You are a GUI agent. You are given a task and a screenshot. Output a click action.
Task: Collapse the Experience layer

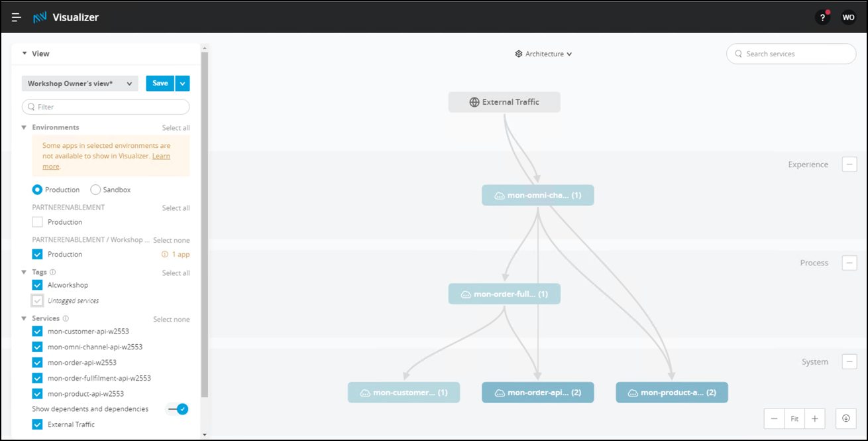click(x=849, y=164)
